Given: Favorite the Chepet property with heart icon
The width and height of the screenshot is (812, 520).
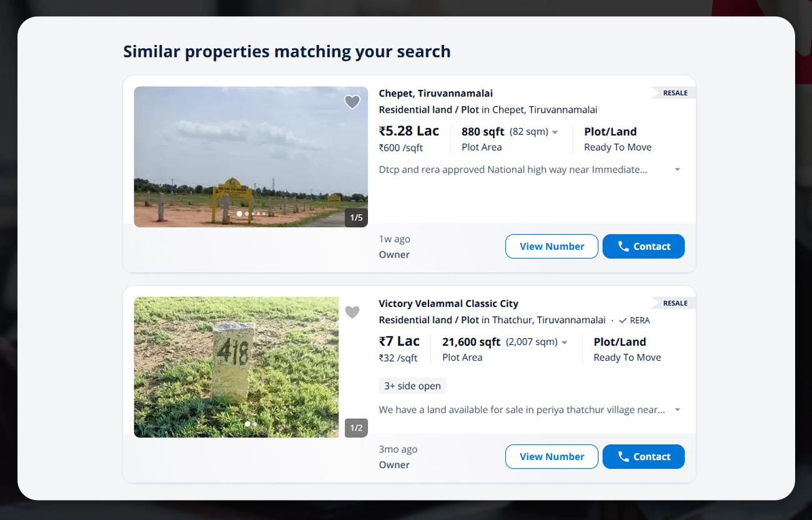Looking at the screenshot, I should tap(352, 102).
